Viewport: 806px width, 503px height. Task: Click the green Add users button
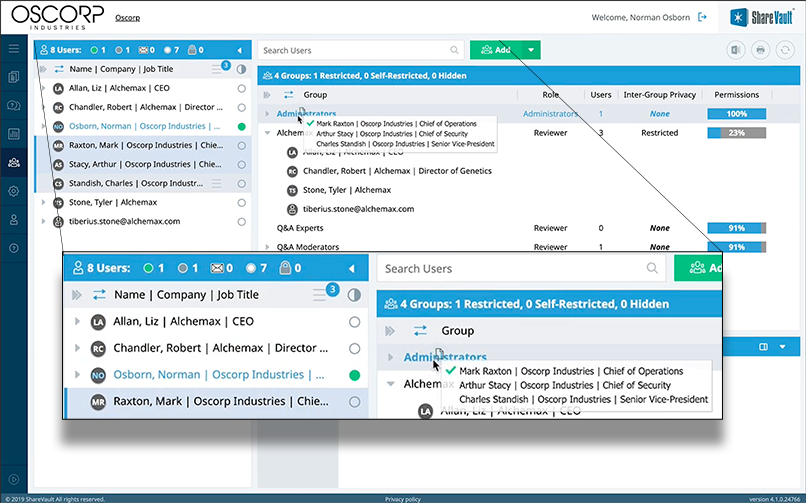click(496, 50)
